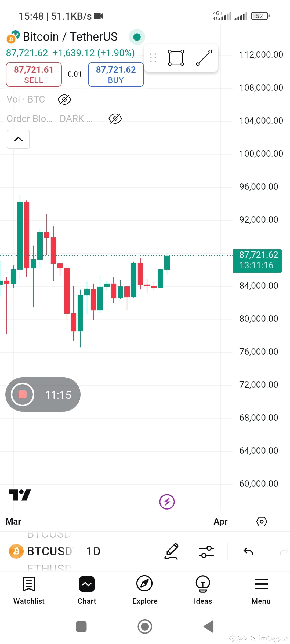Open the time axis hexagon settings

click(x=262, y=522)
